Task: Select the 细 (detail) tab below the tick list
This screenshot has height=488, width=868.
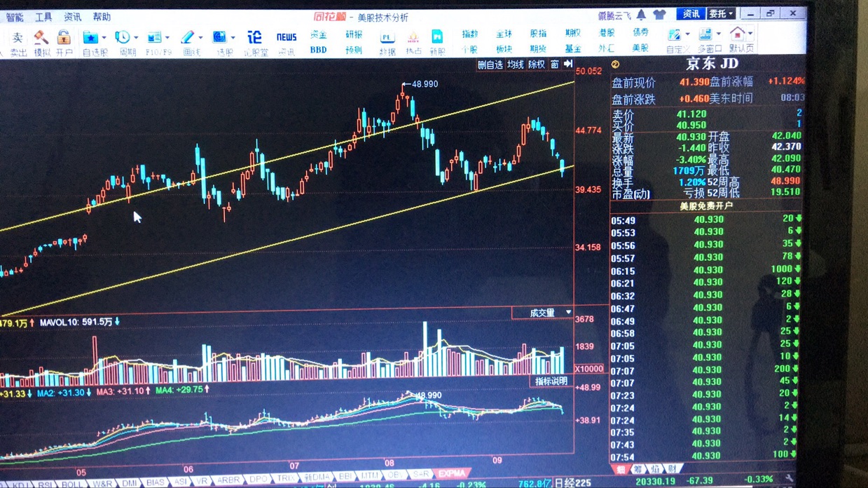Action: (620, 469)
